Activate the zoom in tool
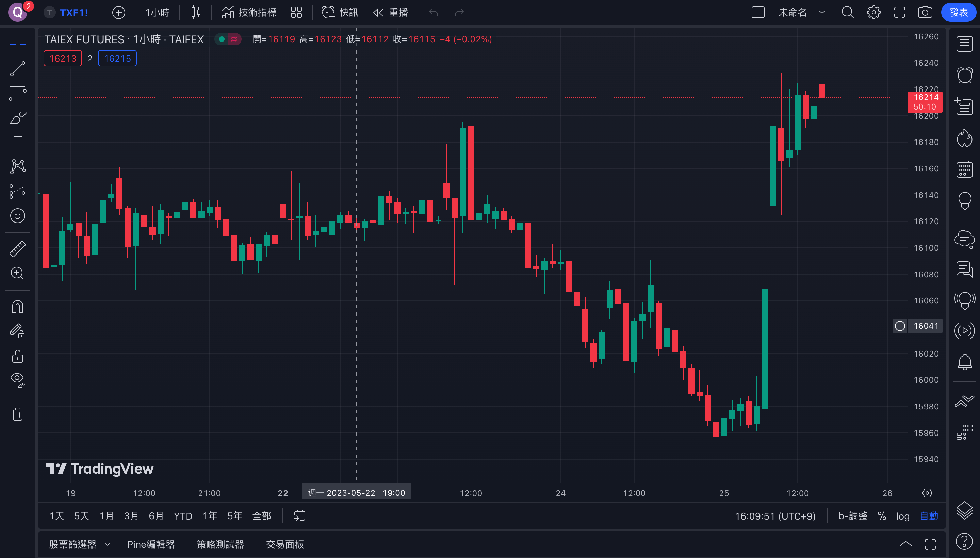 [x=18, y=273]
